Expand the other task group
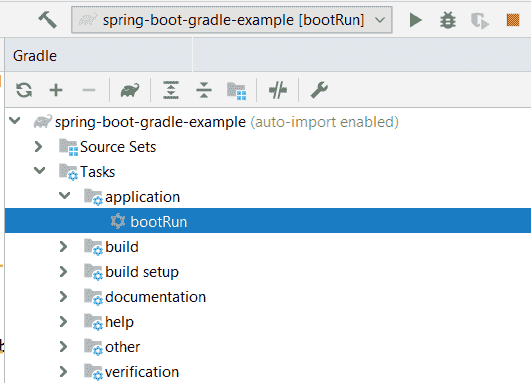 click(x=63, y=347)
